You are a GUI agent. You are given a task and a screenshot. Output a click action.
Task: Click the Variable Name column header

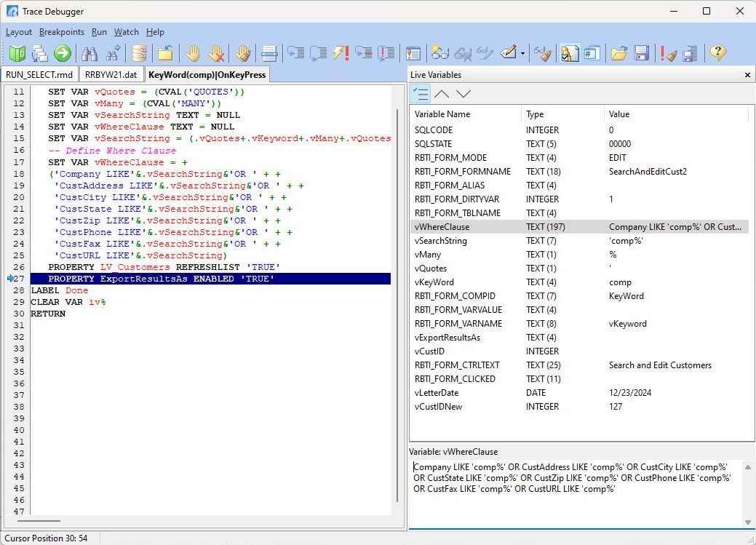[x=466, y=114]
